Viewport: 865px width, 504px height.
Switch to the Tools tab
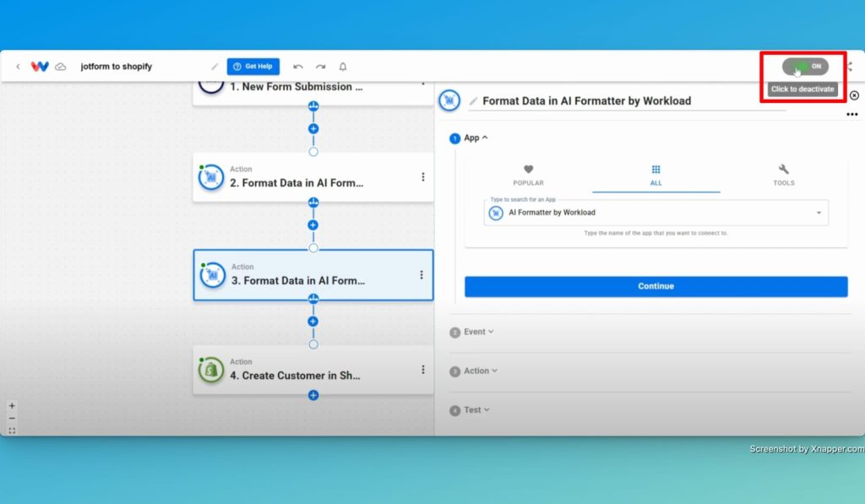[783, 176]
